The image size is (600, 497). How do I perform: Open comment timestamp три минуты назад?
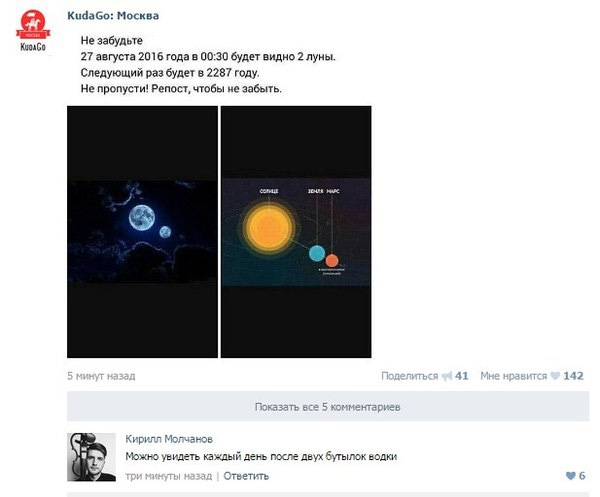click(x=169, y=476)
